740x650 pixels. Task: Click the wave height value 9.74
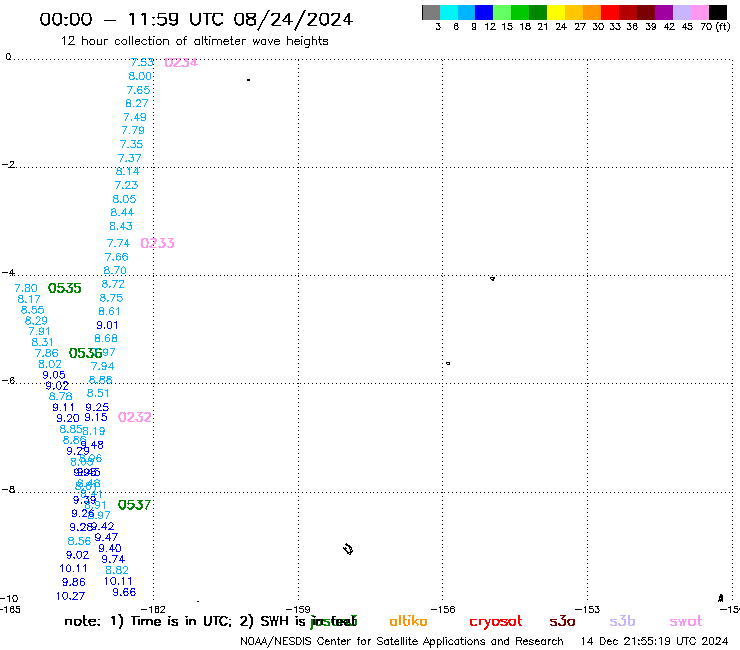[113, 559]
